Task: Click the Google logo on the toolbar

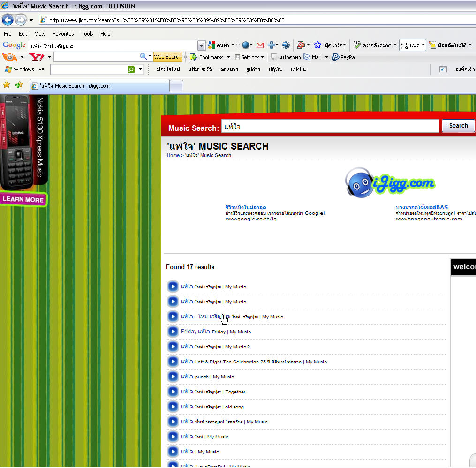Action: point(14,45)
